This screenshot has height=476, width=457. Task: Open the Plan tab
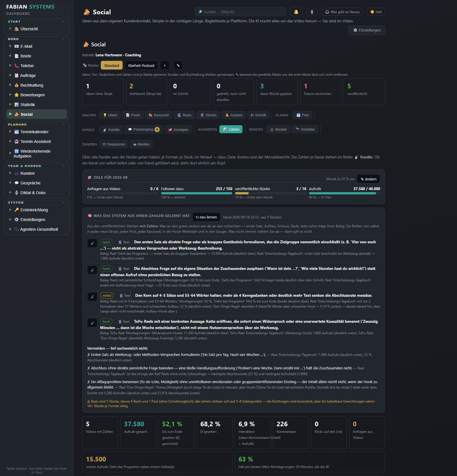302,115
